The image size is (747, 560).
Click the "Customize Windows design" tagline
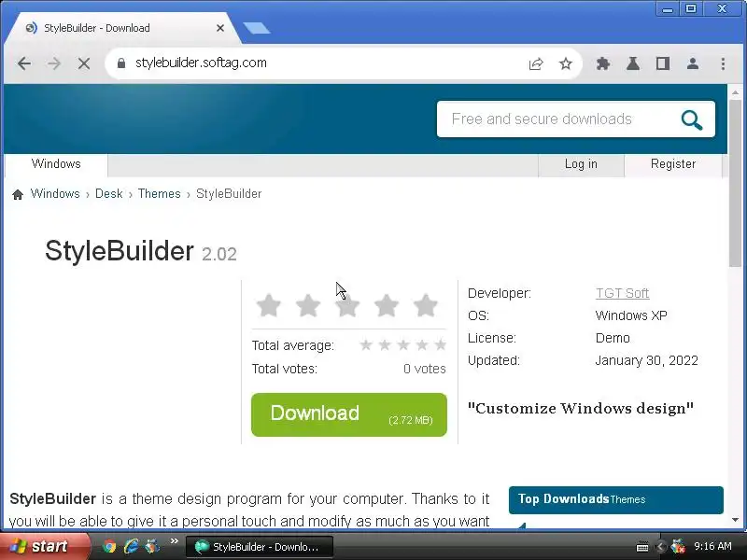point(580,409)
